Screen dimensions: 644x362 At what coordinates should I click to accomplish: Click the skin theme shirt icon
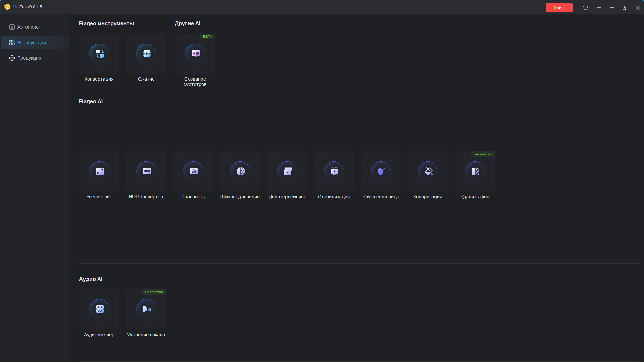[586, 8]
